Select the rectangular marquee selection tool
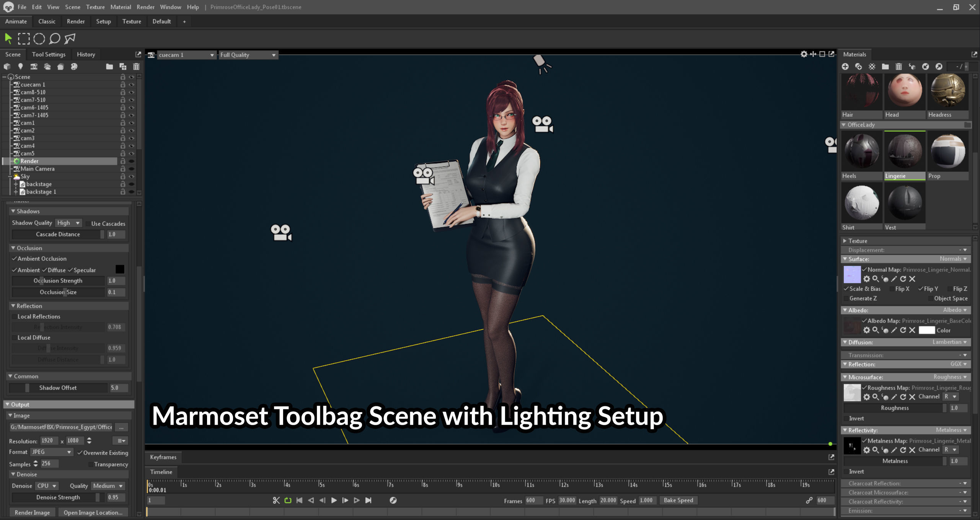Viewport: 980px width, 520px height. 23,39
